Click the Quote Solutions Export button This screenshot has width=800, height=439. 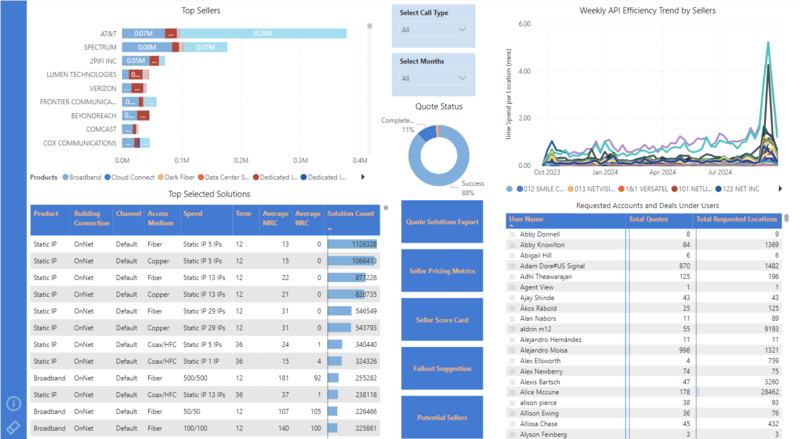(x=442, y=222)
